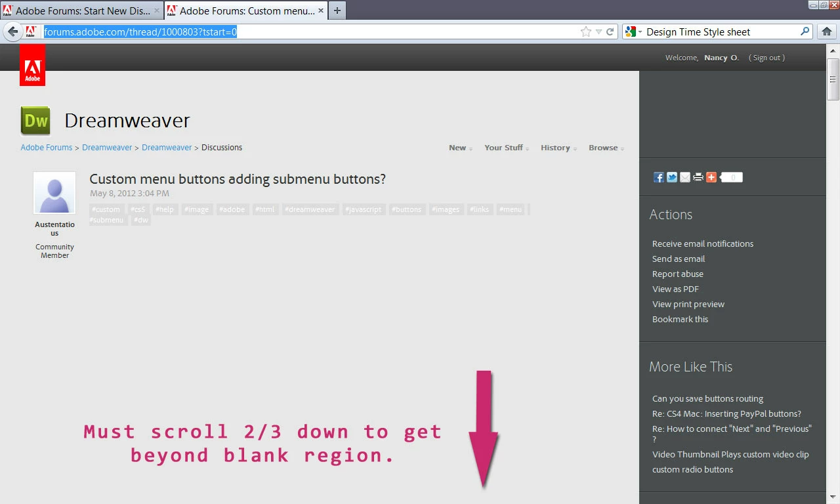Image resolution: width=840 pixels, height=504 pixels.
Task: Click Austentatious user avatar
Action: pyautogui.click(x=54, y=193)
